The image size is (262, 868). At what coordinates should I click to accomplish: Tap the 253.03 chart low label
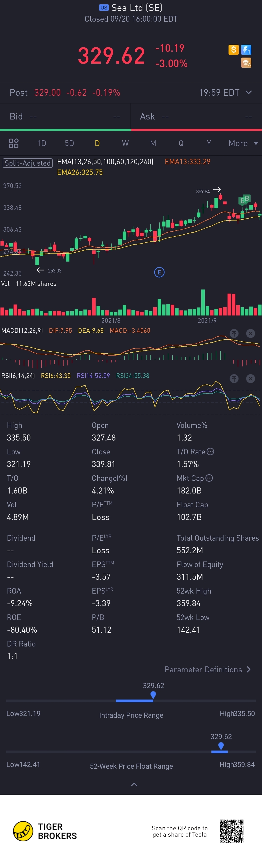tap(55, 271)
